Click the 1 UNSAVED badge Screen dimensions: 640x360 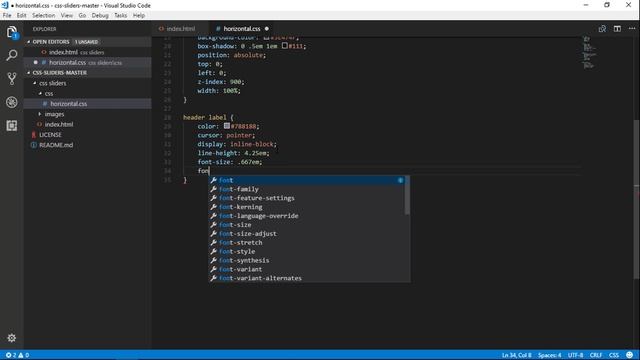tap(86, 42)
